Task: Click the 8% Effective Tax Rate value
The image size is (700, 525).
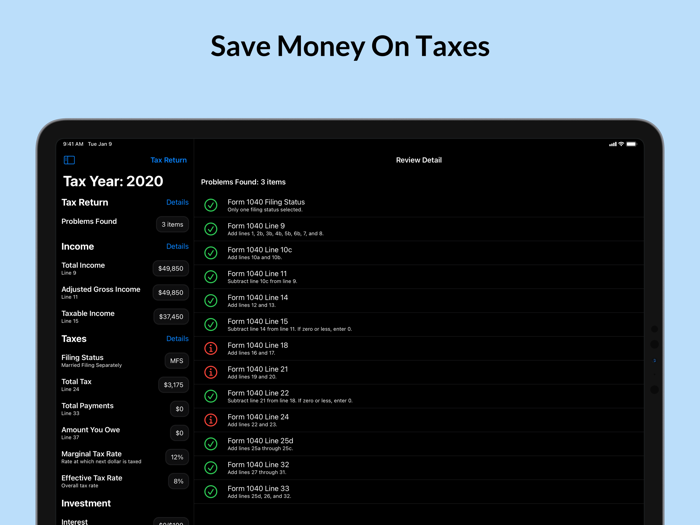Action: pos(179,481)
